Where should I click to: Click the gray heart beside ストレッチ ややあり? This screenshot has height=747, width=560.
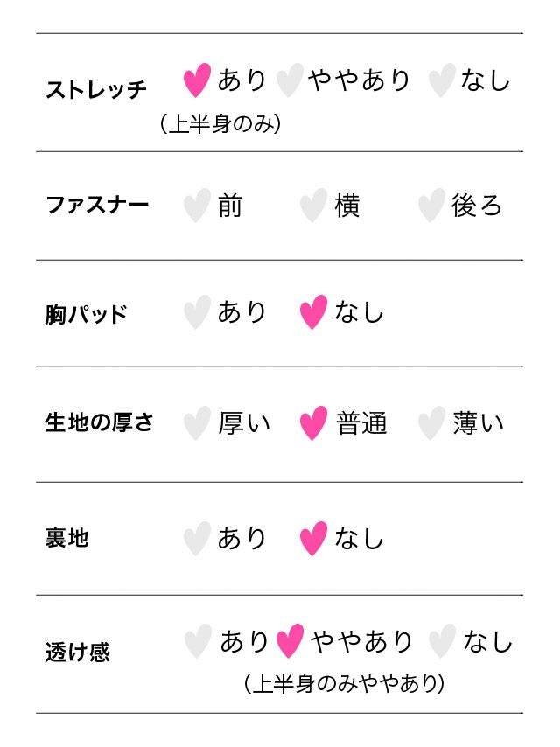pos(289,80)
